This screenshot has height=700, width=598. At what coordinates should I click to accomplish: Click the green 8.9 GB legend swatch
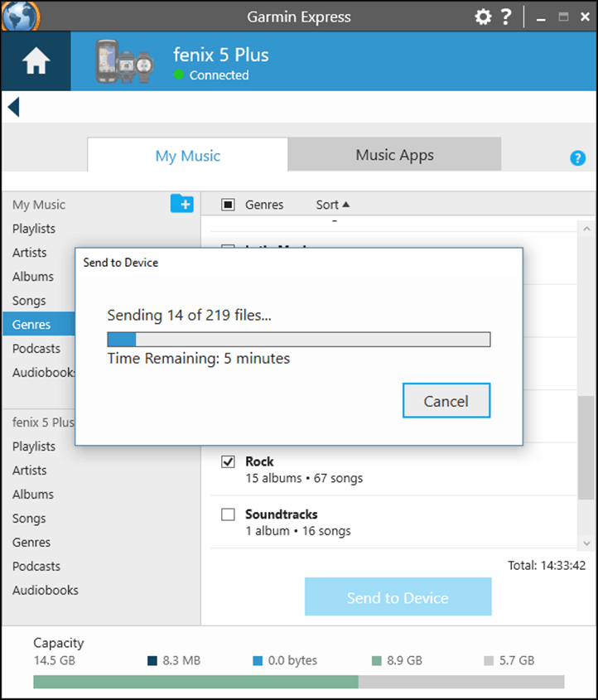[377, 661]
